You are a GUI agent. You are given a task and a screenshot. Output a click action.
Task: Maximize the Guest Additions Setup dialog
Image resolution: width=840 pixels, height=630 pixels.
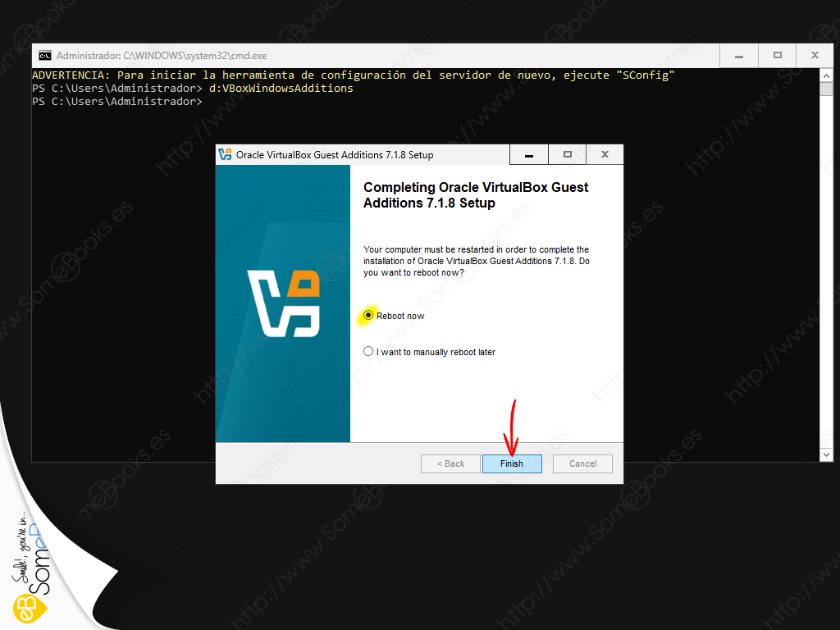[x=567, y=154]
